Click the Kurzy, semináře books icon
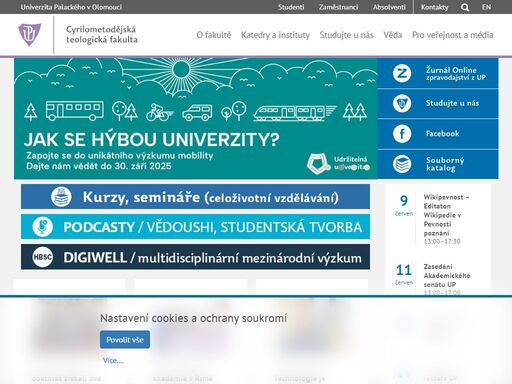The width and height of the screenshot is (512, 384). tap(61, 197)
